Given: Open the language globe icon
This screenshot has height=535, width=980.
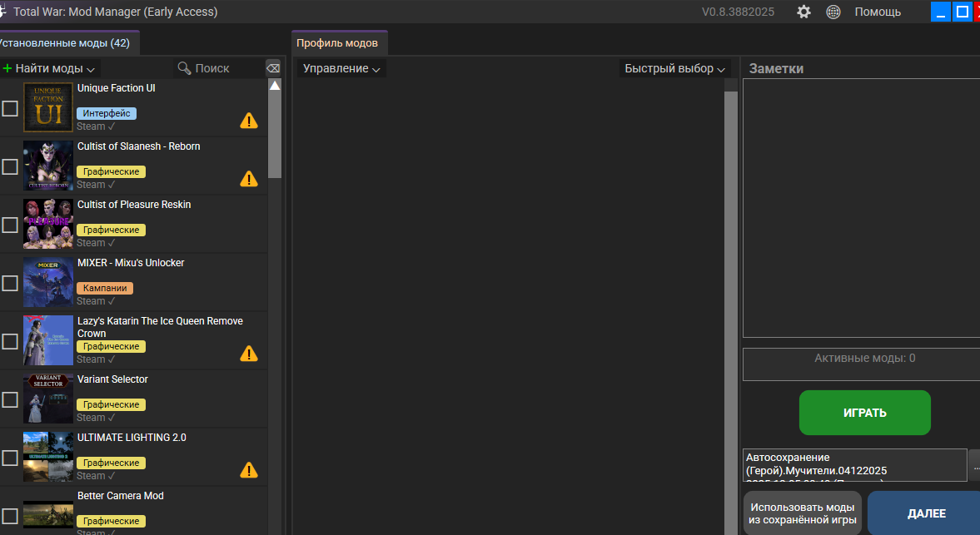Looking at the screenshot, I should pyautogui.click(x=833, y=12).
